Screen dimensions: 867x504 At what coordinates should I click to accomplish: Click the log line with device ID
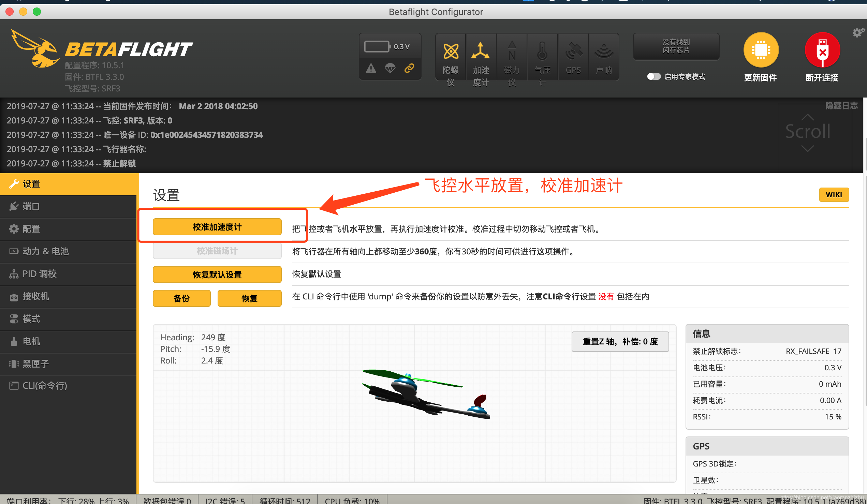pyautogui.click(x=134, y=135)
